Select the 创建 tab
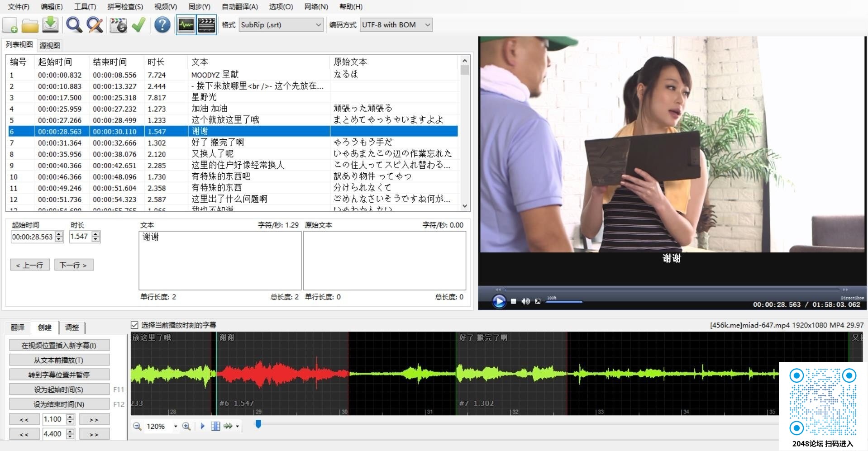Viewport: 868px width, 451px height. (x=45, y=327)
